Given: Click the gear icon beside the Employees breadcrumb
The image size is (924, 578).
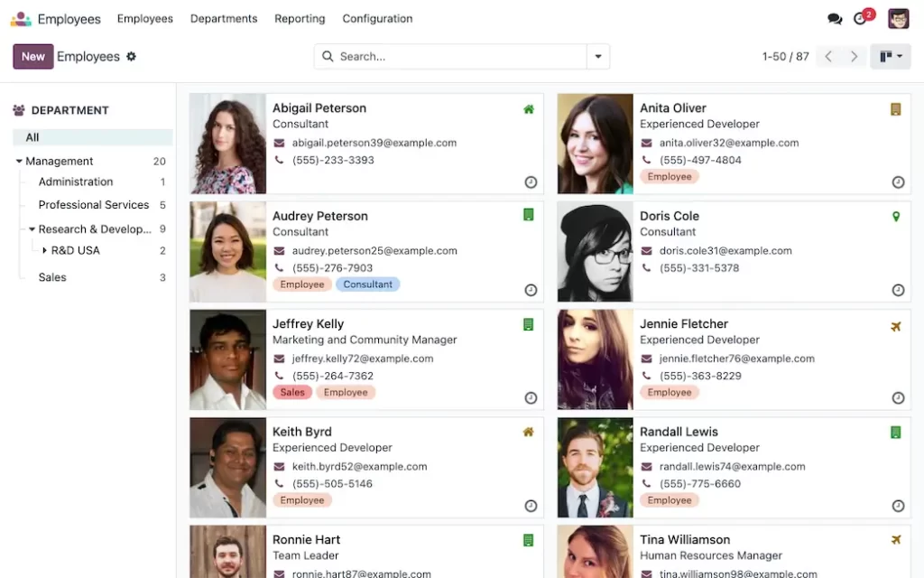Looking at the screenshot, I should (x=131, y=56).
